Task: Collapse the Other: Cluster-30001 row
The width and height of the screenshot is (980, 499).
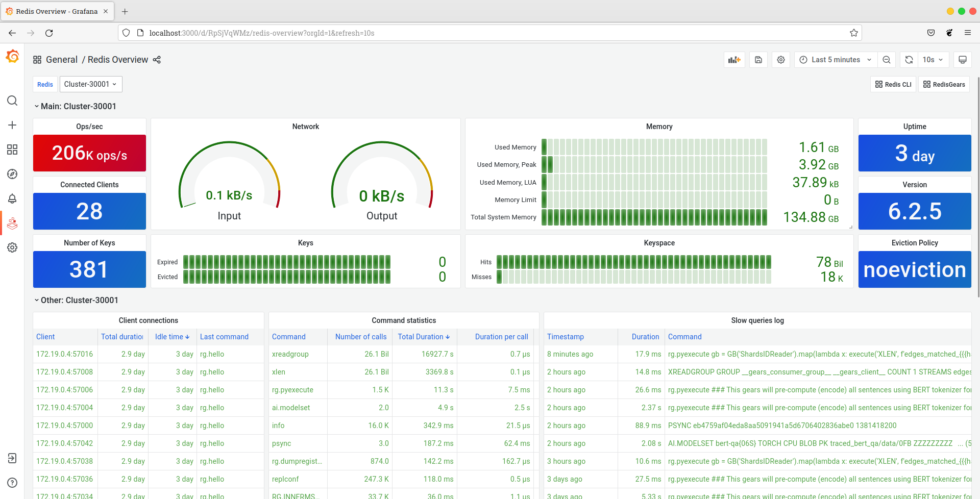Action: pos(77,300)
